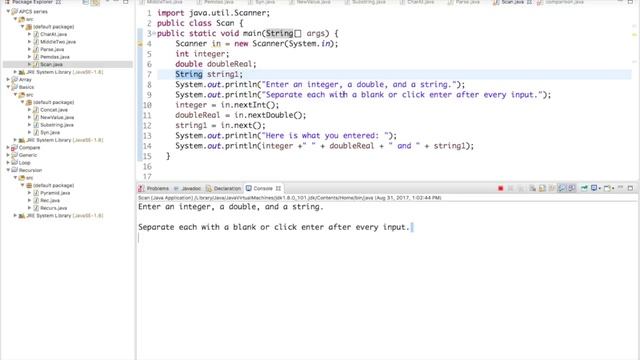
Task: Select Pemdas.java in Package Explorer
Action: point(55,57)
